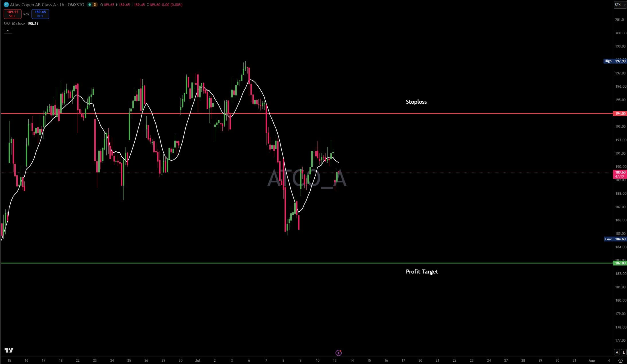Viewport: 627px width, 364px height.
Task: Click the purple lightning event marker icon
Action: pos(338,353)
